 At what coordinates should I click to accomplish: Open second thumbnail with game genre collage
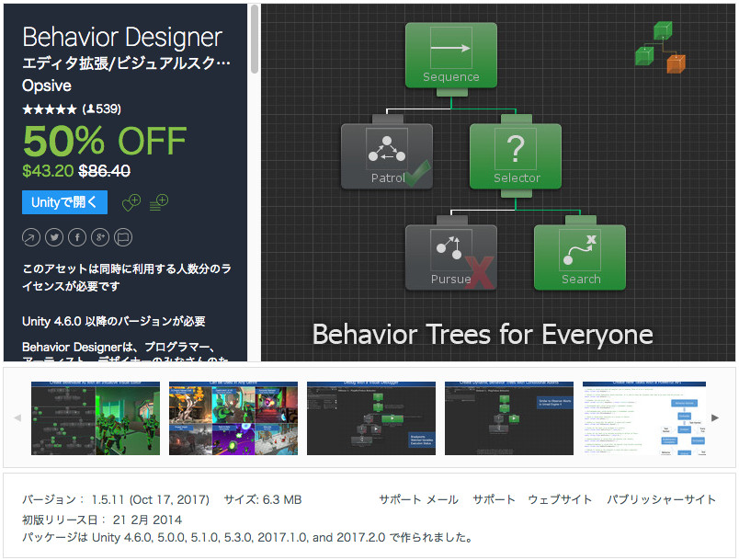(x=233, y=418)
